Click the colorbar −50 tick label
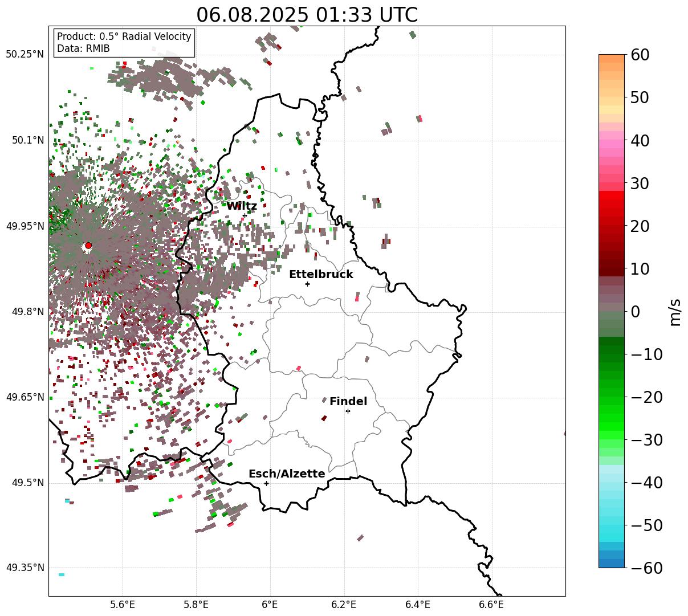The width and height of the screenshot is (688, 616). (x=646, y=525)
